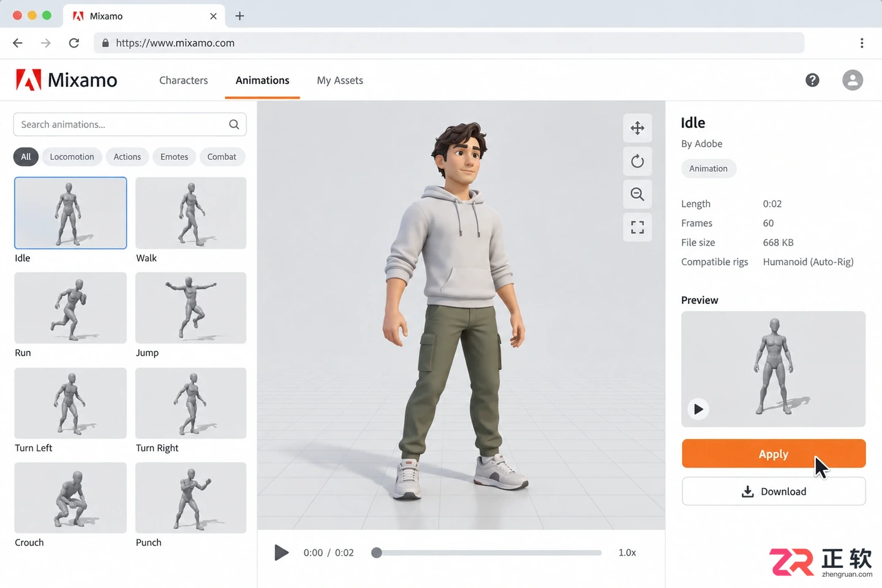Click the search animations field
The width and height of the screenshot is (882, 588).
pos(130,124)
